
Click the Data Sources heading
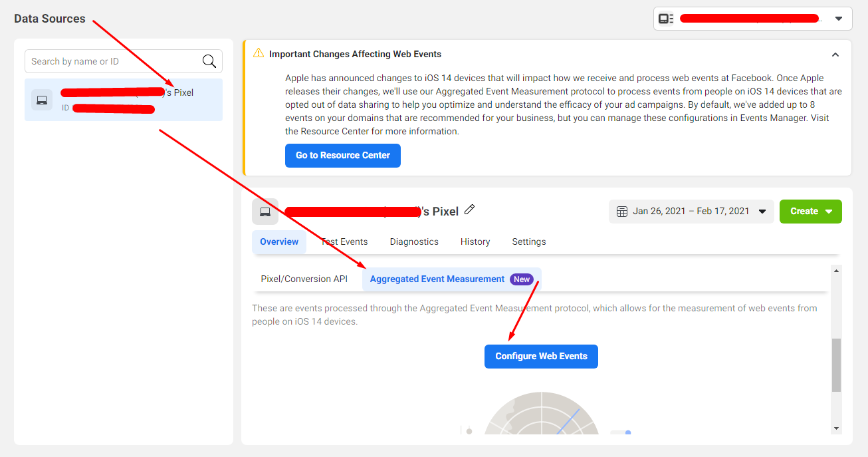(x=50, y=19)
